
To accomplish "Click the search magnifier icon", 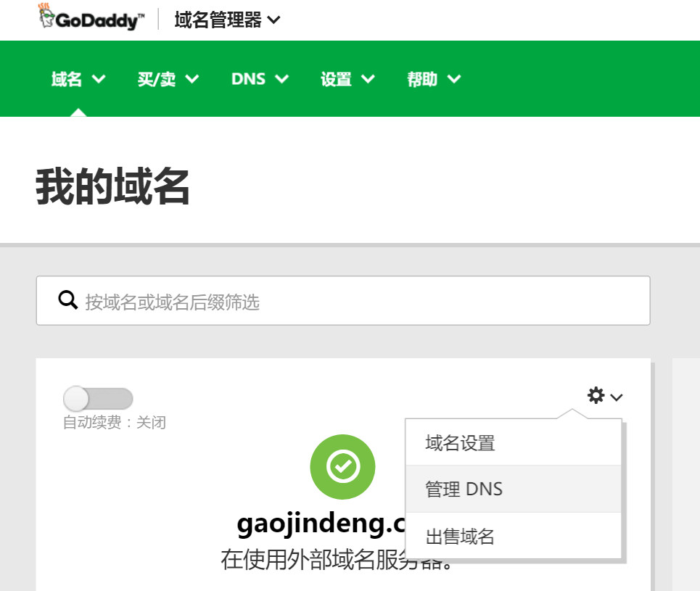I will coord(68,300).
